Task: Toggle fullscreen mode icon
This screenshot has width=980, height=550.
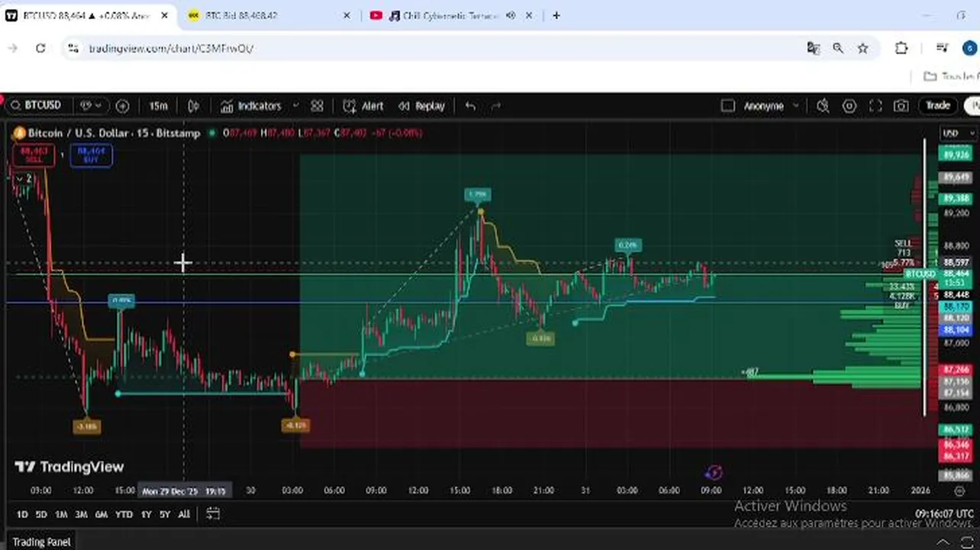Action: point(875,105)
